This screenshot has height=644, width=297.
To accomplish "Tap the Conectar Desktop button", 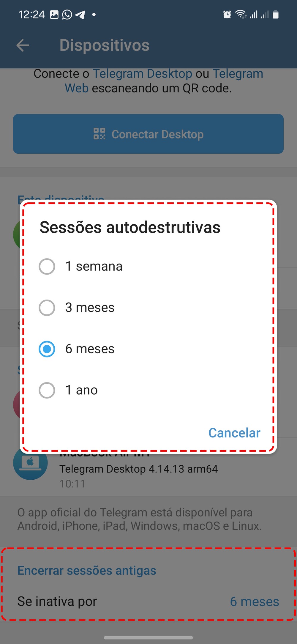I will pyautogui.click(x=148, y=134).
